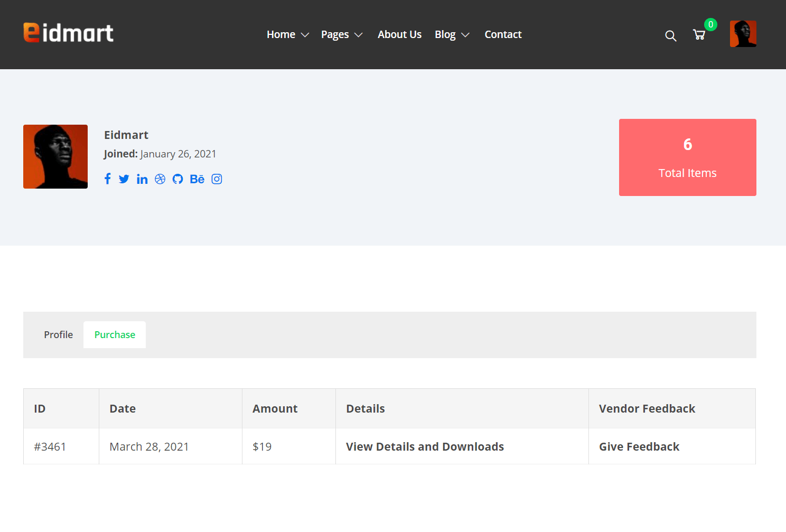
Task: Open the Dribbble profile icon
Action: [160, 179]
